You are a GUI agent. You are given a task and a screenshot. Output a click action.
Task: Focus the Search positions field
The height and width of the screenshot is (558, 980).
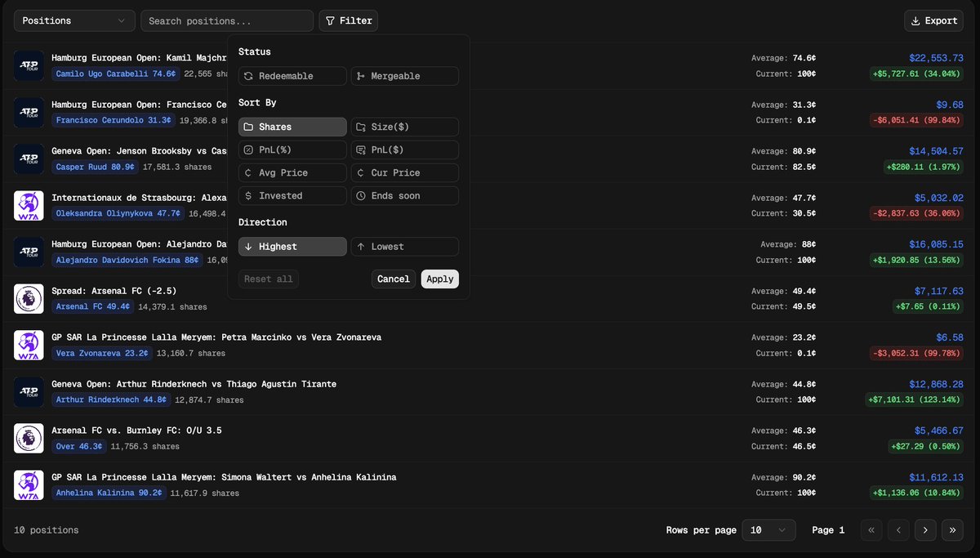227,20
